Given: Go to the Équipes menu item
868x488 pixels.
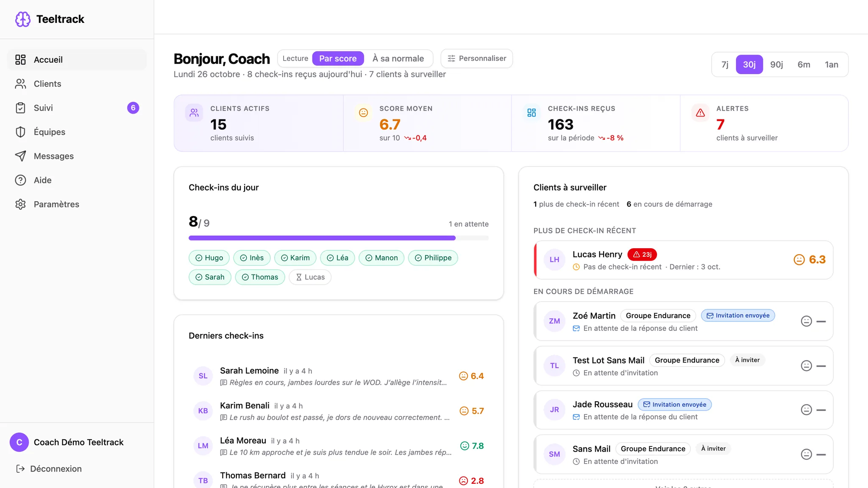Looking at the screenshot, I should click(77, 132).
